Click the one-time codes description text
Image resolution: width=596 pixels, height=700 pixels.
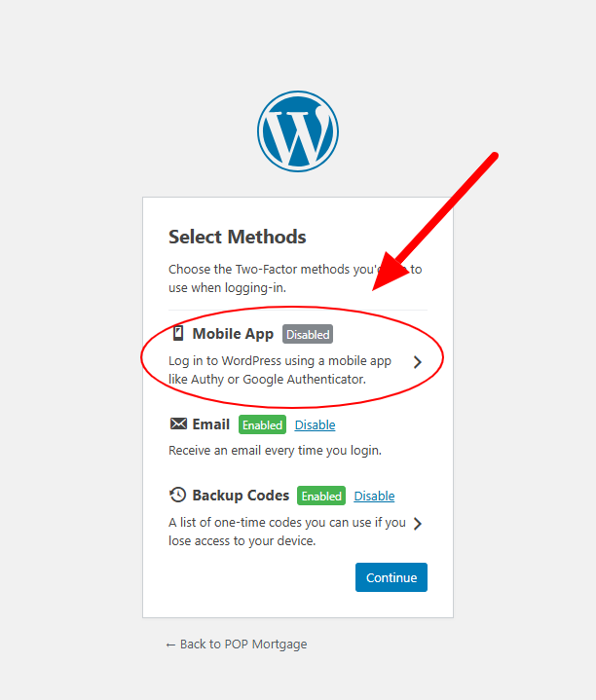click(287, 532)
